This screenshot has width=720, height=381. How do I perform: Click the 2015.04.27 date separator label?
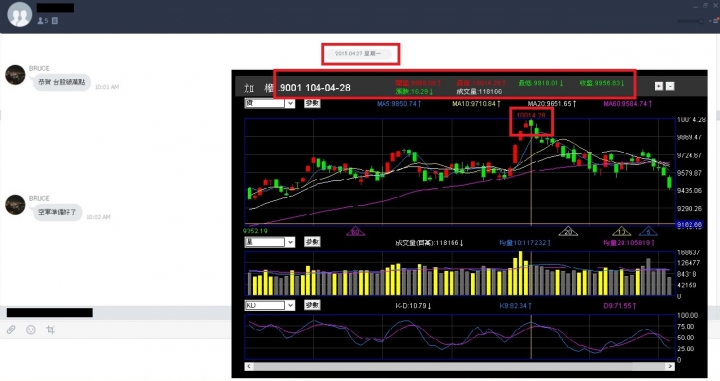click(x=358, y=54)
